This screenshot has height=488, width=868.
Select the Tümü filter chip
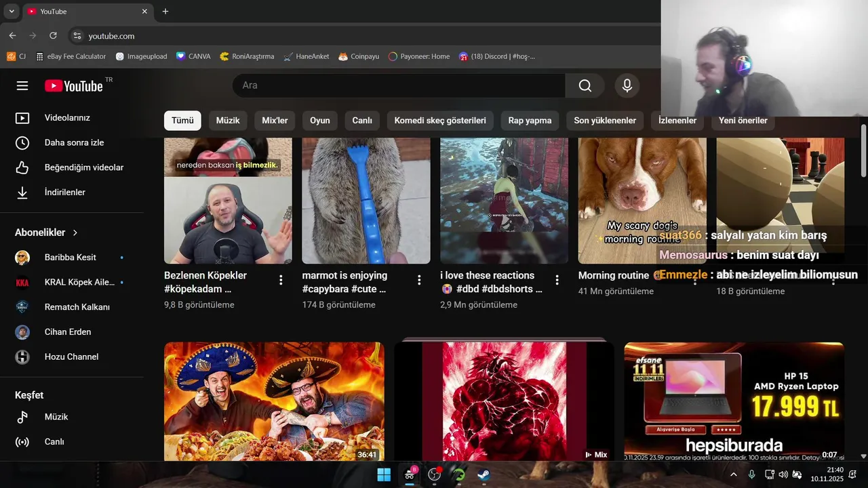[182, 121]
